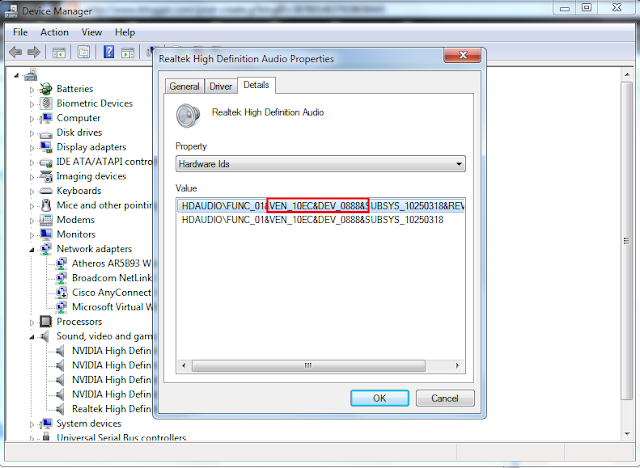Click the Properties sheet toolbar icon
640x468 pixels.
[x=84, y=52]
